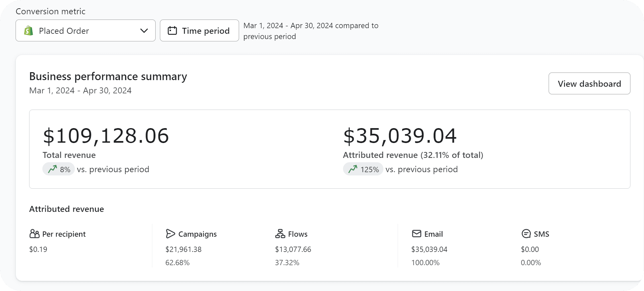Viewport: 644px width, 291px height.
Task: Select the $109,128.06 total revenue figure
Action: click(106, 136)
